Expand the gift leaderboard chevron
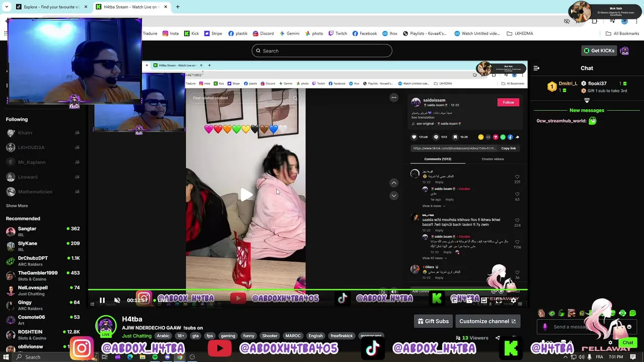Image resolution: width=644 pixels, height=362 pixels. click(587, 101)
